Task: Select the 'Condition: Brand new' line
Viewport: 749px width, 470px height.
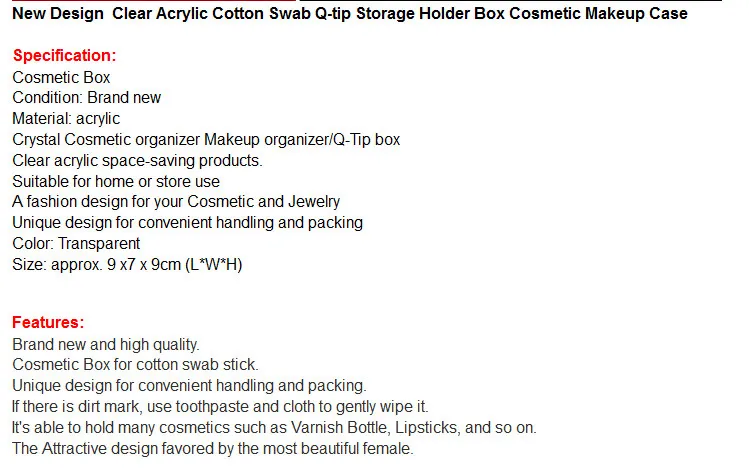Action: pos(86,97)
